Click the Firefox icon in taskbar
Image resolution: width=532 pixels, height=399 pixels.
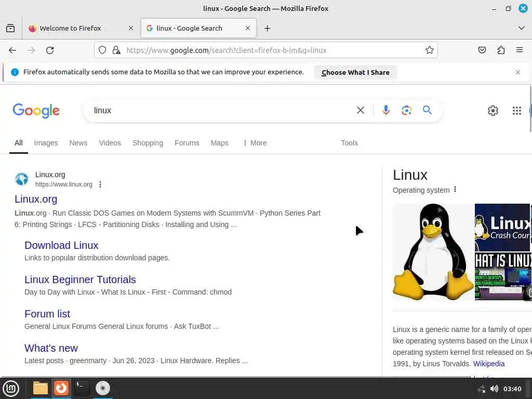click(61, 388)
